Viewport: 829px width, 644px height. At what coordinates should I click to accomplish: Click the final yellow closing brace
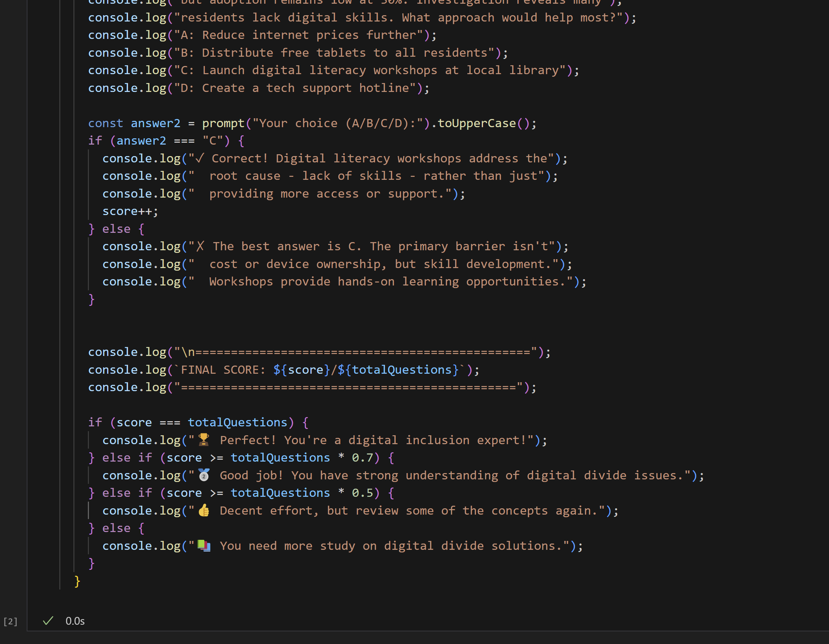[x=77, y=581]
